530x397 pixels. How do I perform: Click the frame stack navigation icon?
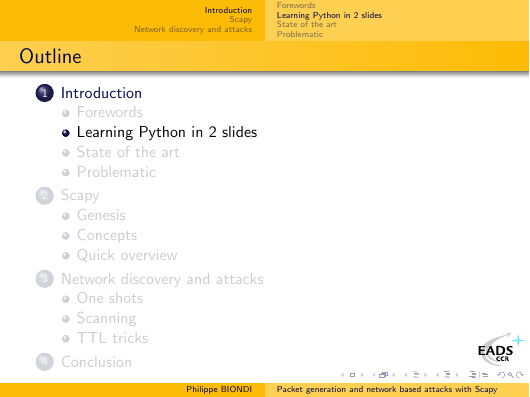(383, 375)
